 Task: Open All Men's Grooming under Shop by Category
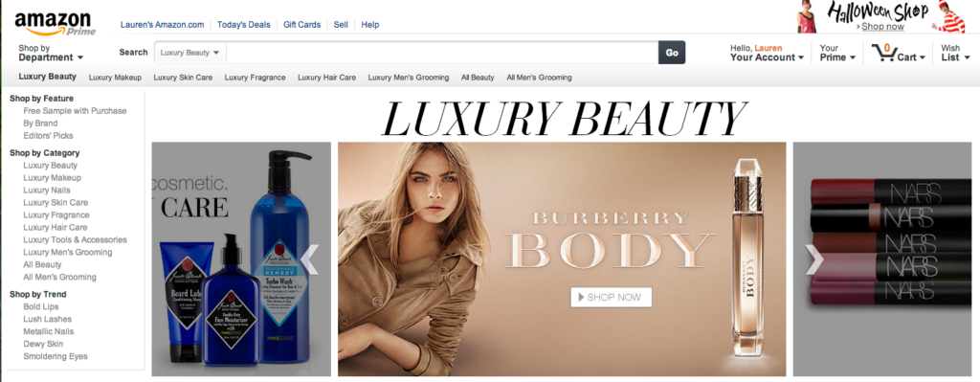point(60,277)
